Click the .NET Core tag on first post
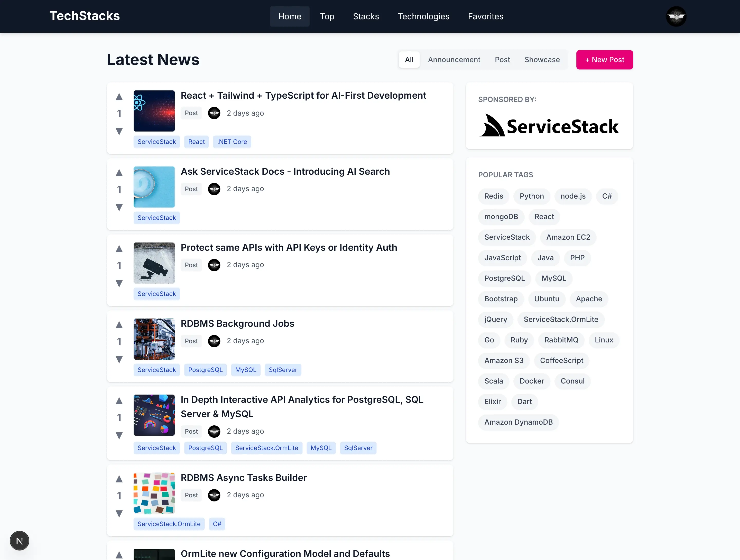Screen dimensions: 740x560 (232, 142)
